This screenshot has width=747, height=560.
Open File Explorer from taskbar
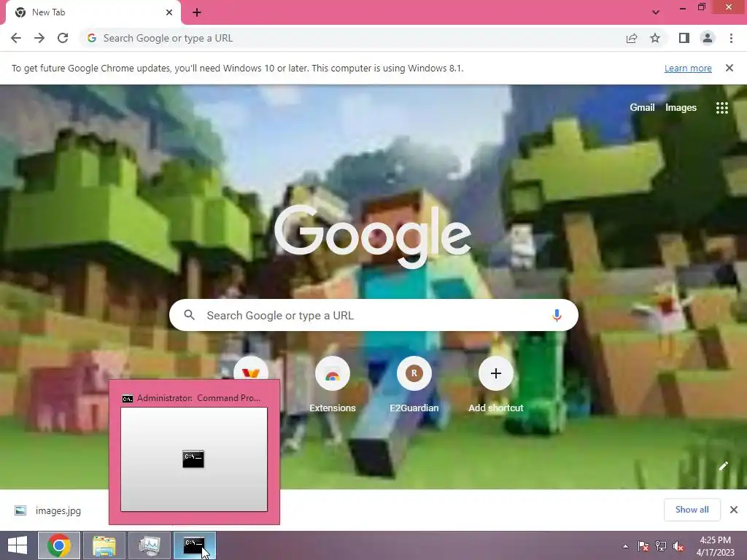coord(104,545)
